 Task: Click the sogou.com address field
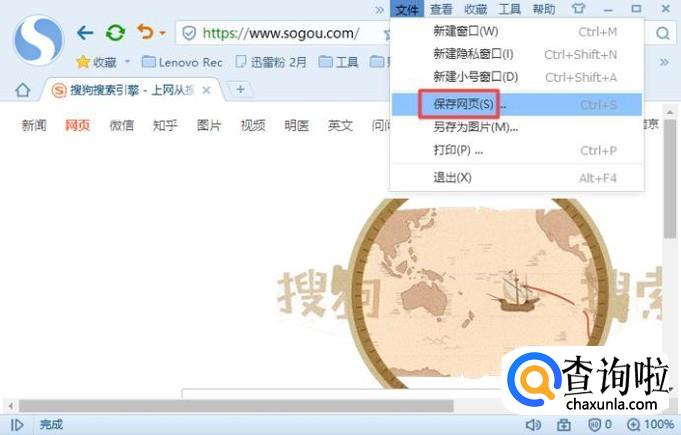(x=281, y=33)
